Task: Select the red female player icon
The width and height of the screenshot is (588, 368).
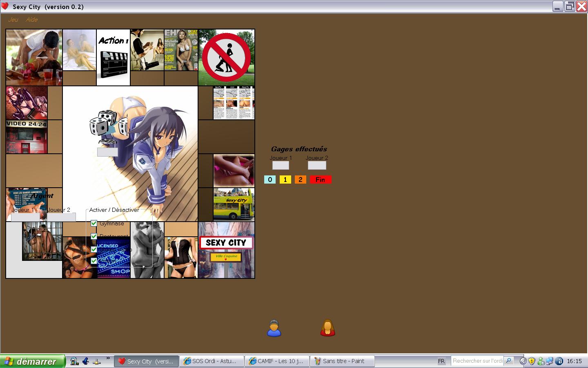Action: [x=327, y=328]
